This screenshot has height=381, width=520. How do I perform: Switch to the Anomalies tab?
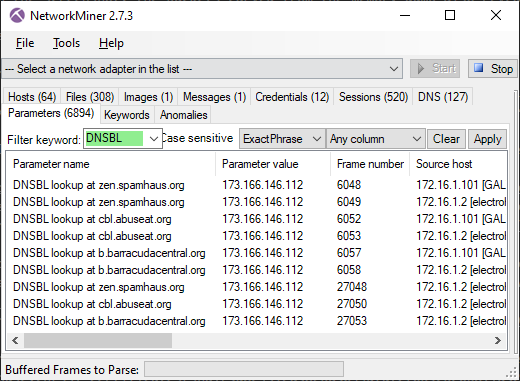coord(183,115)
